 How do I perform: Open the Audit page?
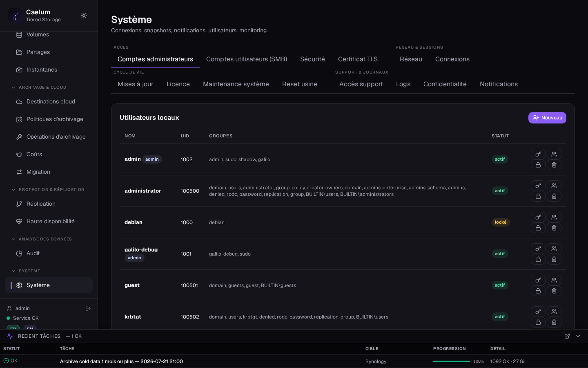coord(49,254)
